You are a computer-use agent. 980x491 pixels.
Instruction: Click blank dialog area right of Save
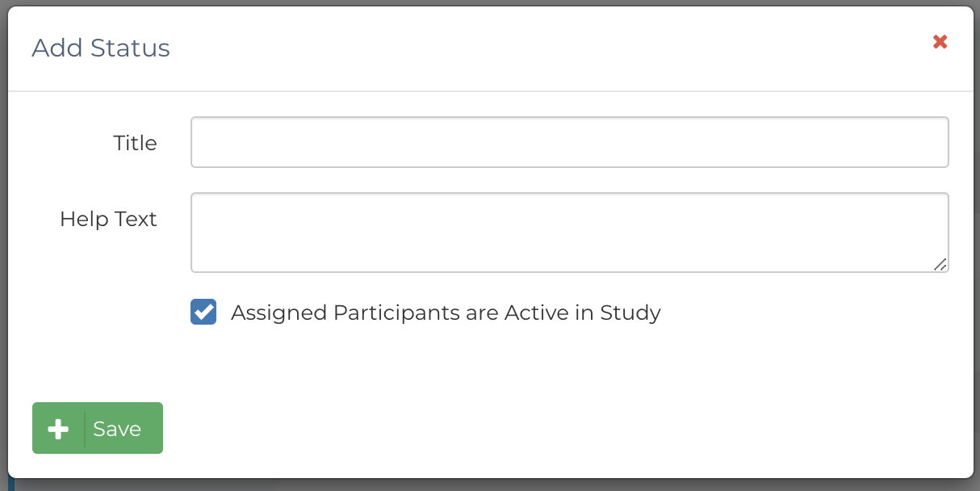coord(565,428)
